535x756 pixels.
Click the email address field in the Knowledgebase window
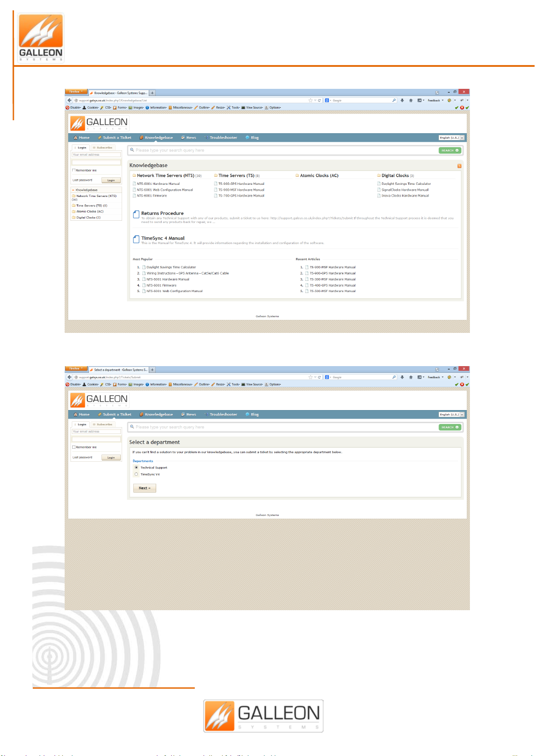coord(96,155)
